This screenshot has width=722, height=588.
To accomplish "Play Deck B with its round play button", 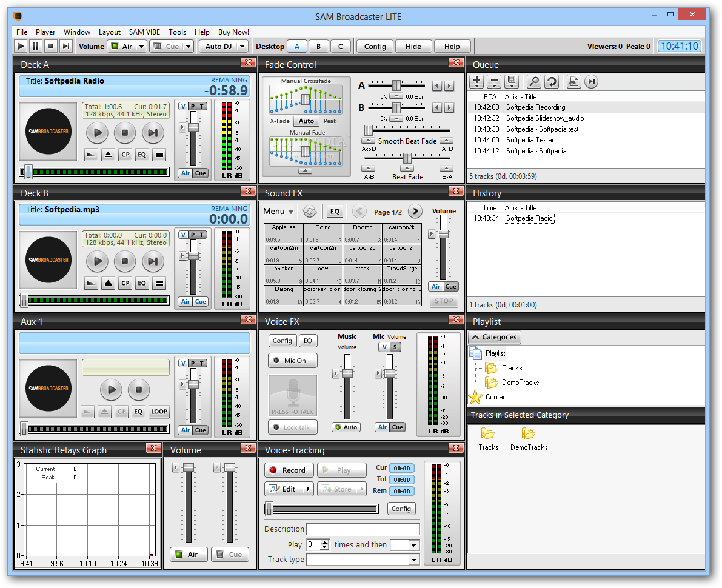I will pos(98,261).
